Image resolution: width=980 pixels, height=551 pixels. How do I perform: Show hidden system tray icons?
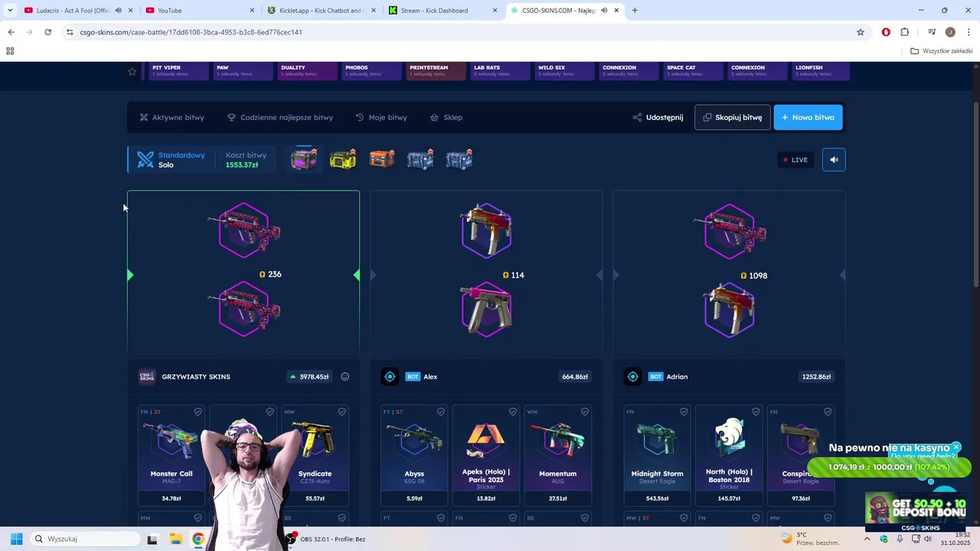coord(867,539)
